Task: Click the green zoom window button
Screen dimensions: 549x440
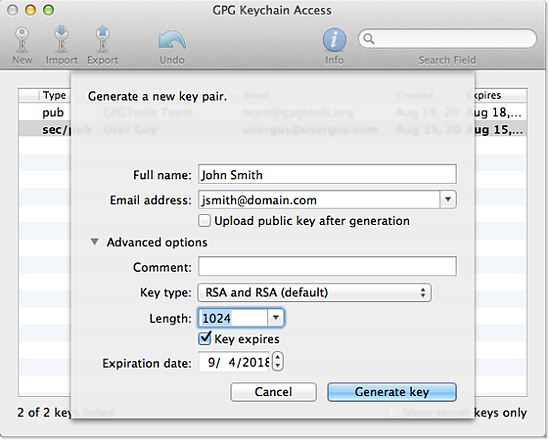Action: 48,10
